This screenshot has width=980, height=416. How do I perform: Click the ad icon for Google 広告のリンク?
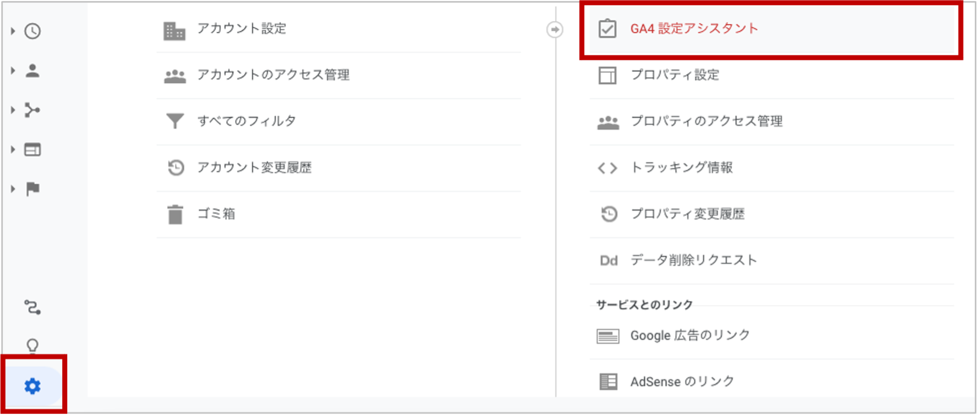[x=608, y=336]
